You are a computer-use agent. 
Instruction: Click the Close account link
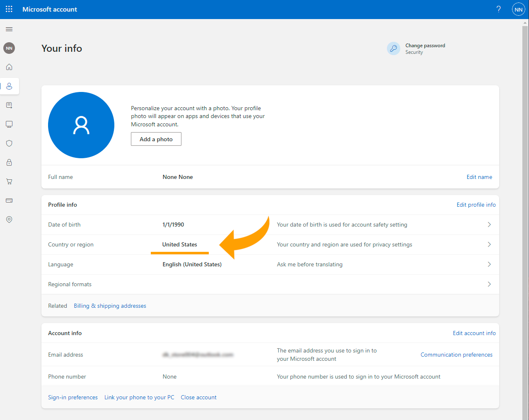tap(198, 397)
